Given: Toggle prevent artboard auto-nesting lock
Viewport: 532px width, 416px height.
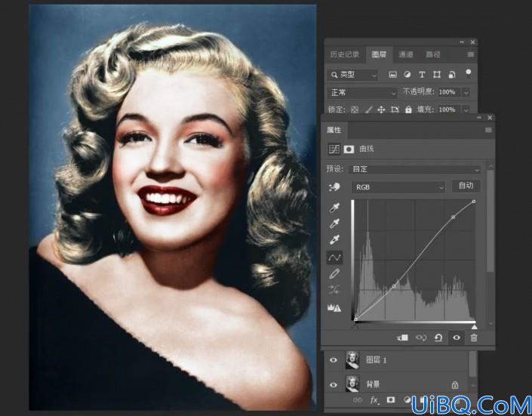Looking at the screenshot, I should (395, 109).
